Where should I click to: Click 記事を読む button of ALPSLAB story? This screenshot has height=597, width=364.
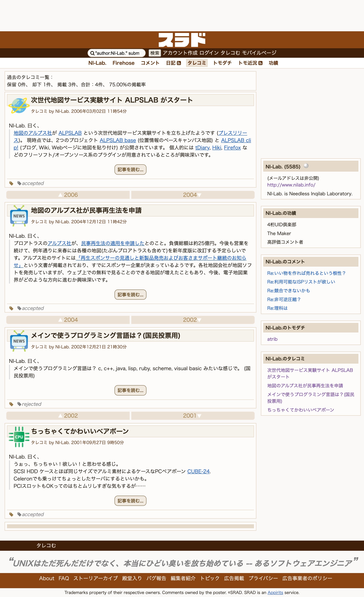[130, 170]
